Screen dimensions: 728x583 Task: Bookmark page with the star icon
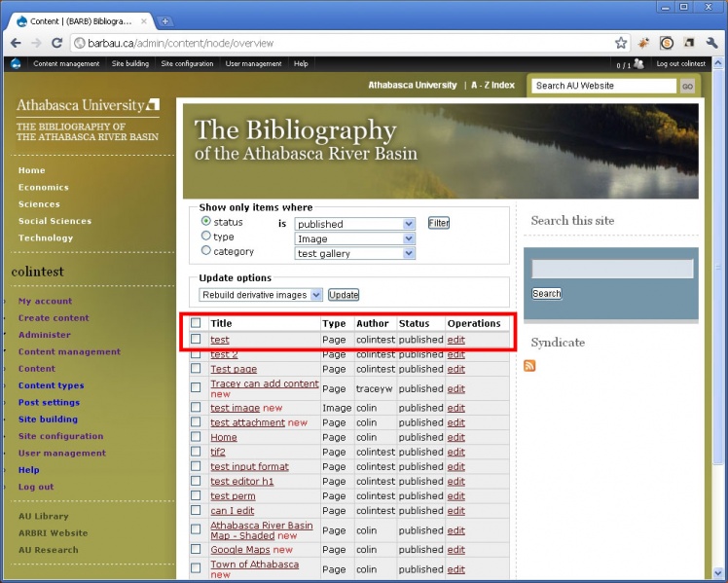621,43
